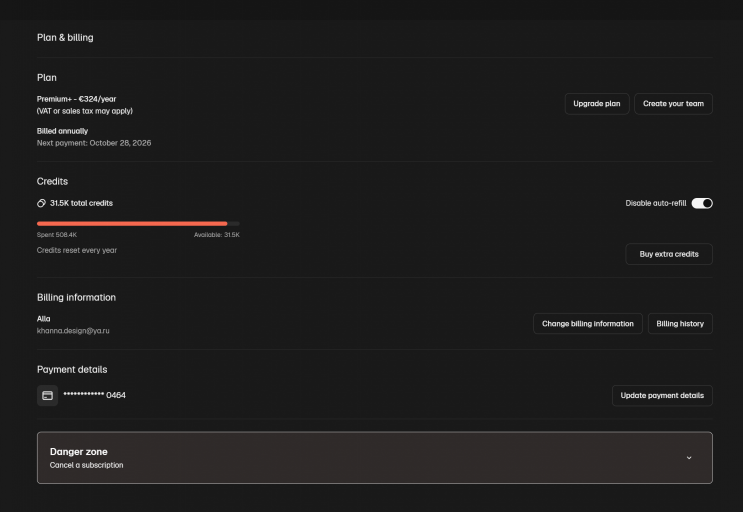Click the billing name Alla
Image resolution: width=743 pixels, height=512 pixels.
[x=44, y=319]
